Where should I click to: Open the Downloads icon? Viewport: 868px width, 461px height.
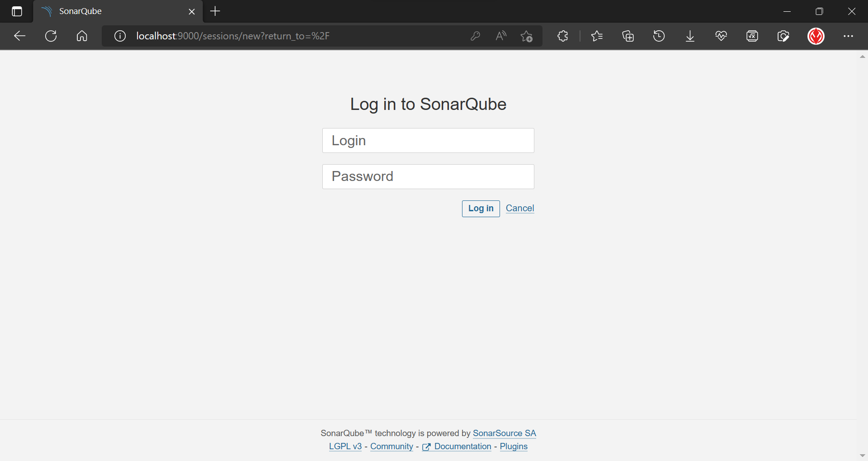(x=690, y=36)
